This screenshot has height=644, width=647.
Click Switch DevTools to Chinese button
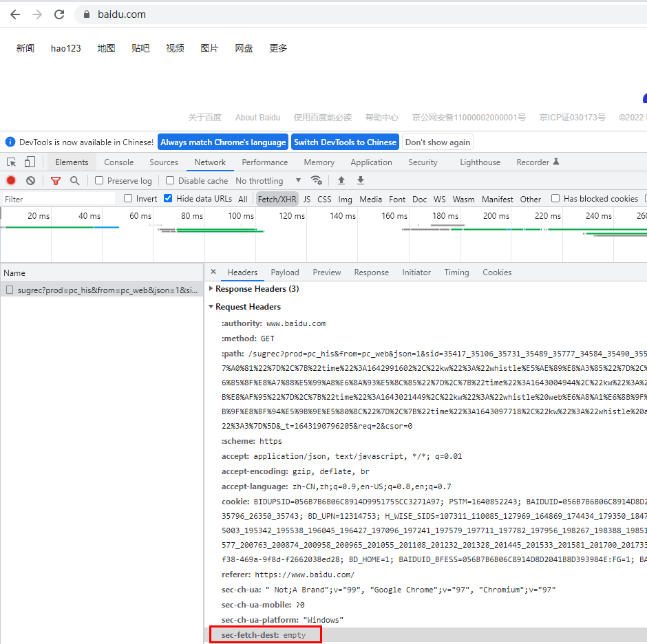(x=345, y=142)
